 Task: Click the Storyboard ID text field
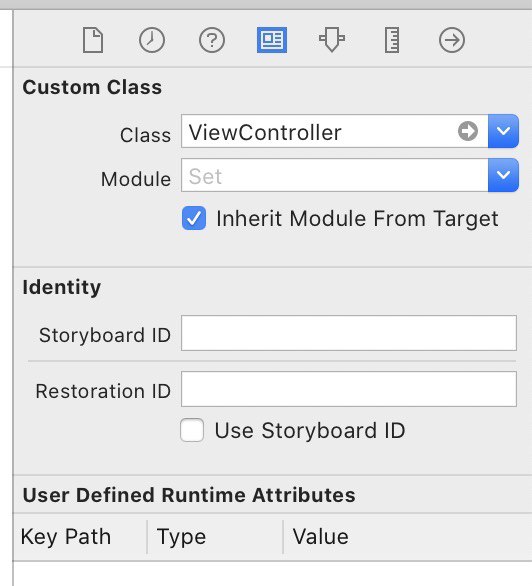point(349,333)
